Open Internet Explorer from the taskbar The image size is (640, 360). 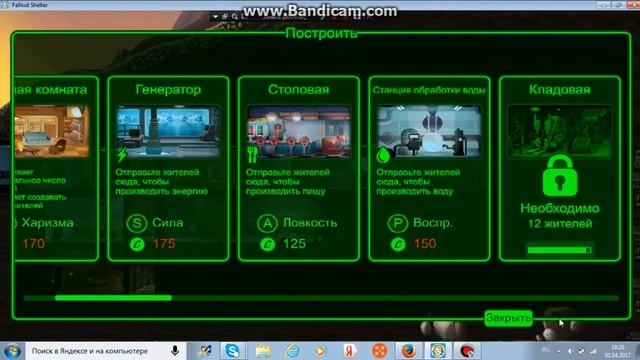tap(292, 351)
